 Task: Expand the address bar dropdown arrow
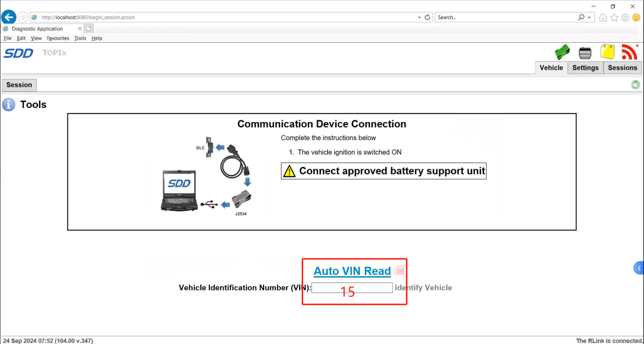point(419,17)
